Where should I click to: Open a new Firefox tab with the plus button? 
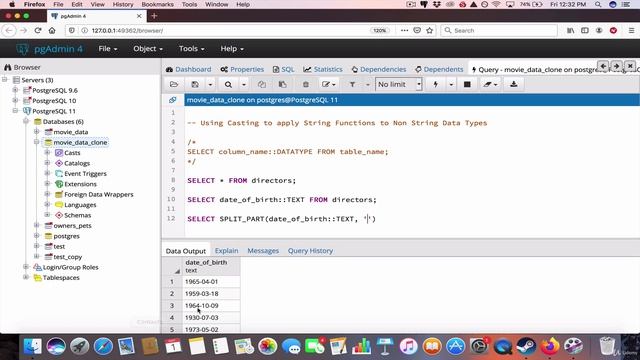pyautogui.click(x=154, y=16)
